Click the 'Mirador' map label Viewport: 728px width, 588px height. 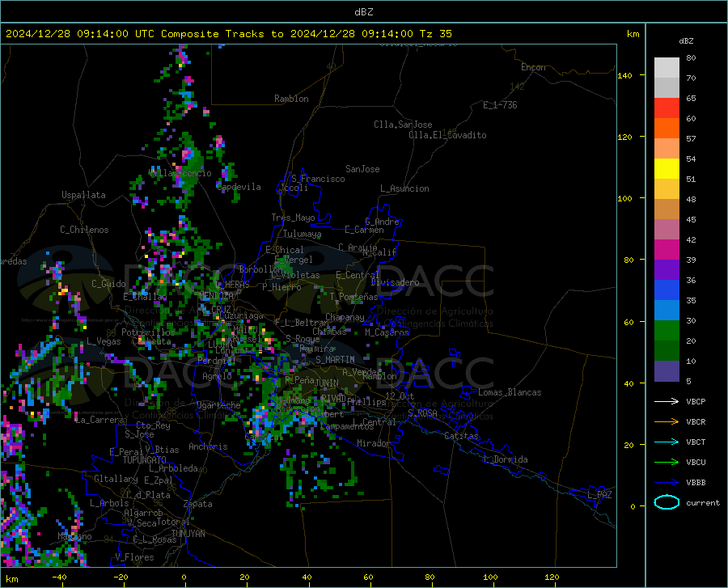coord(373,443)
